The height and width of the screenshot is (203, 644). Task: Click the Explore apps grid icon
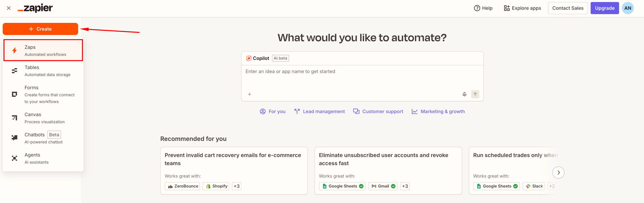click(507, 8)
